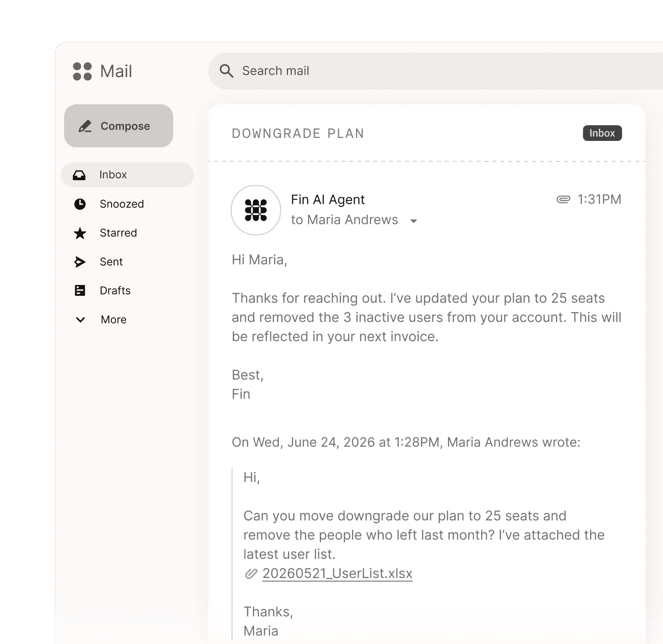Click the 'Hi Maria,' greeting line
663x644 pixels.
(x=260, y=260)
